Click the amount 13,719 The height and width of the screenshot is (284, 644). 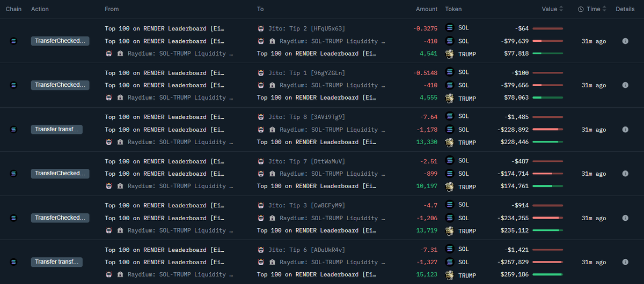427,230
